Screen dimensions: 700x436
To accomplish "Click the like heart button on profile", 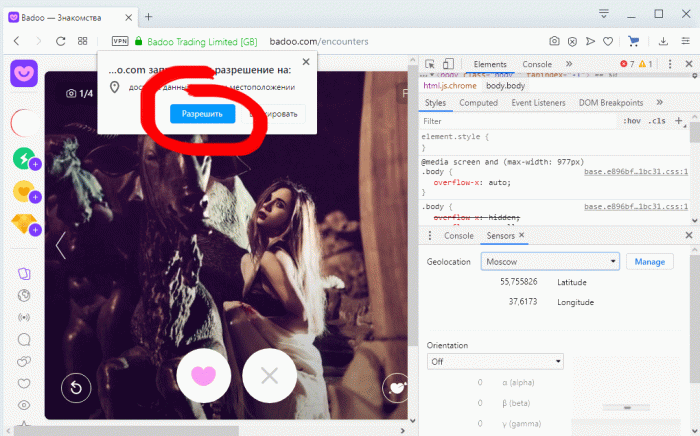I will 204,376.
